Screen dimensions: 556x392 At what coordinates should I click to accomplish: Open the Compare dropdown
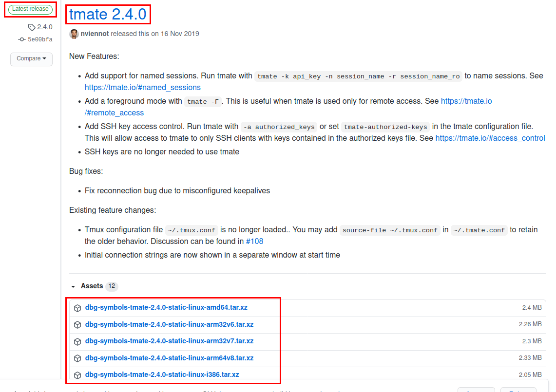click(31, 59)
